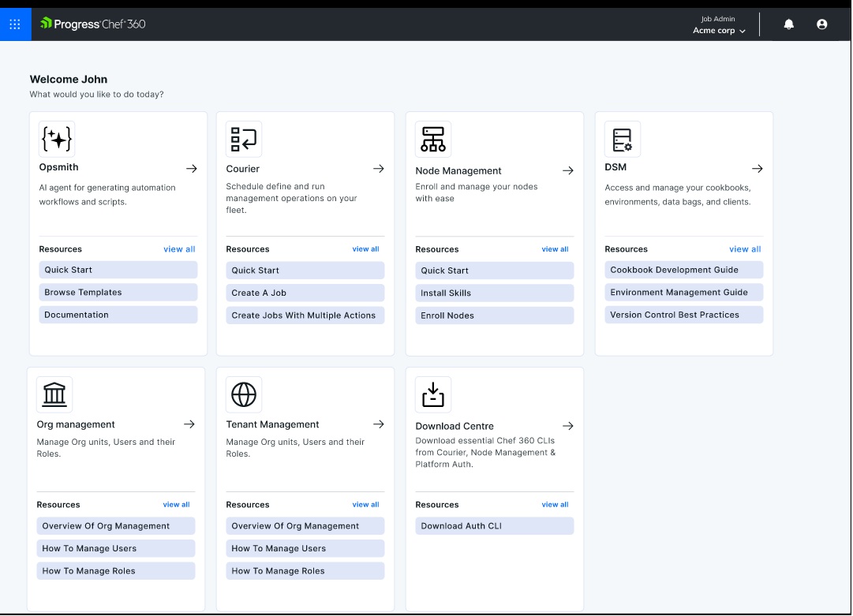View all Node Management resources

tap(555, 249)
